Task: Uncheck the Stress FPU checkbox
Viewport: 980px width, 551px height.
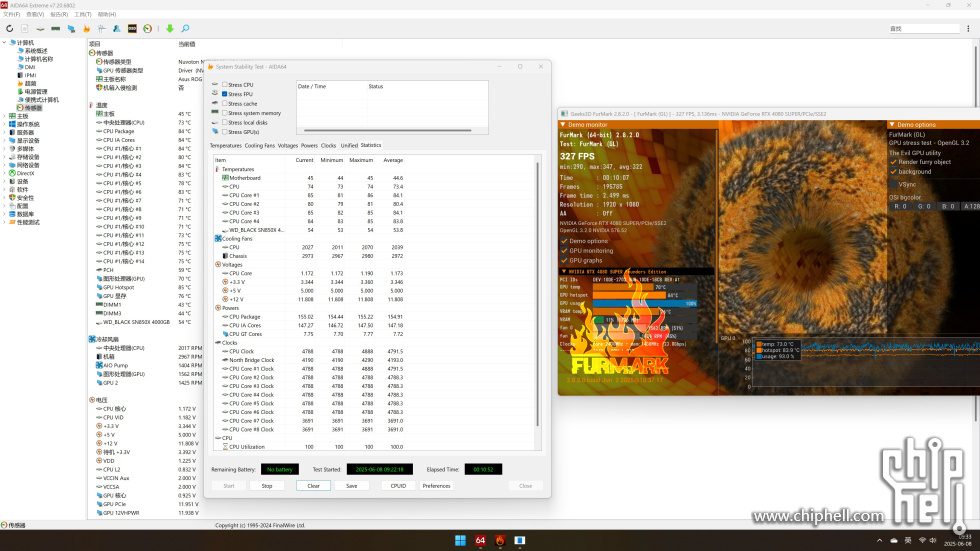Action: coord(224,94)
